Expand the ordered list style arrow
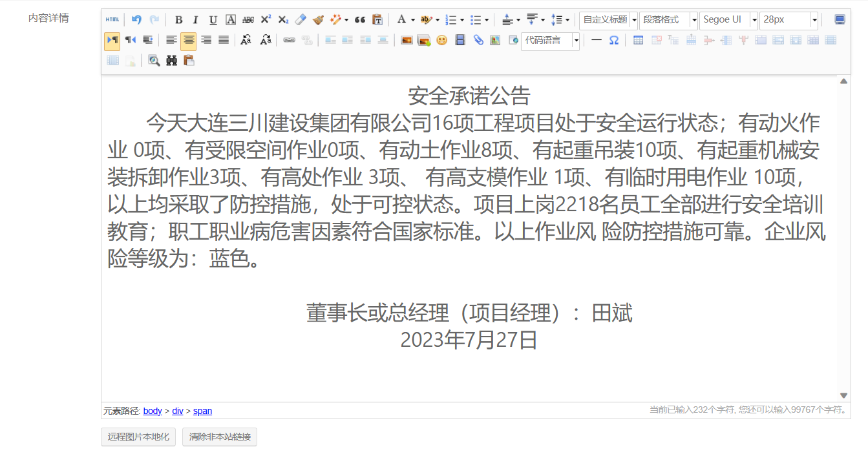 click(x=462, y=20)
